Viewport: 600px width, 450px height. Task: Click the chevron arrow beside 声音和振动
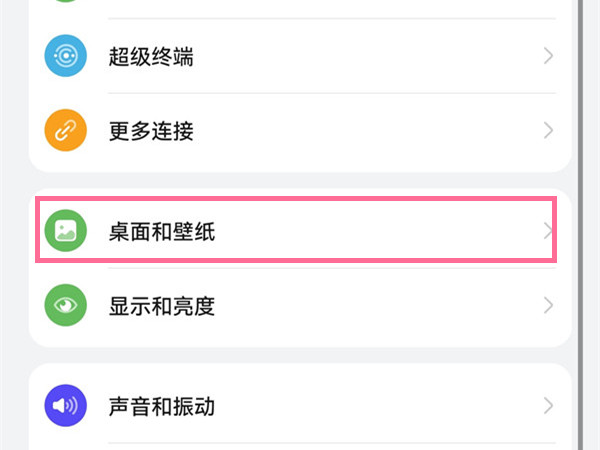pos(548,406)
